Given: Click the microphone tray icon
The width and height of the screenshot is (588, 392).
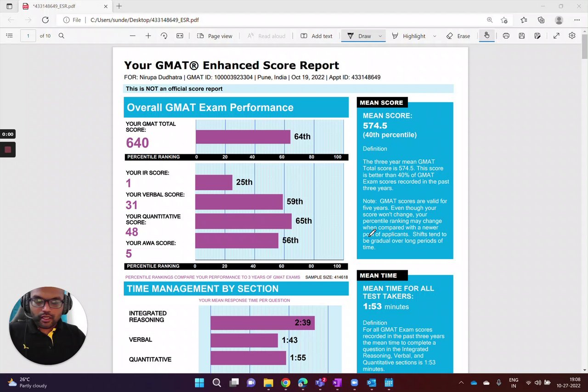Looking at the screenshot, I should pos(499,383).
